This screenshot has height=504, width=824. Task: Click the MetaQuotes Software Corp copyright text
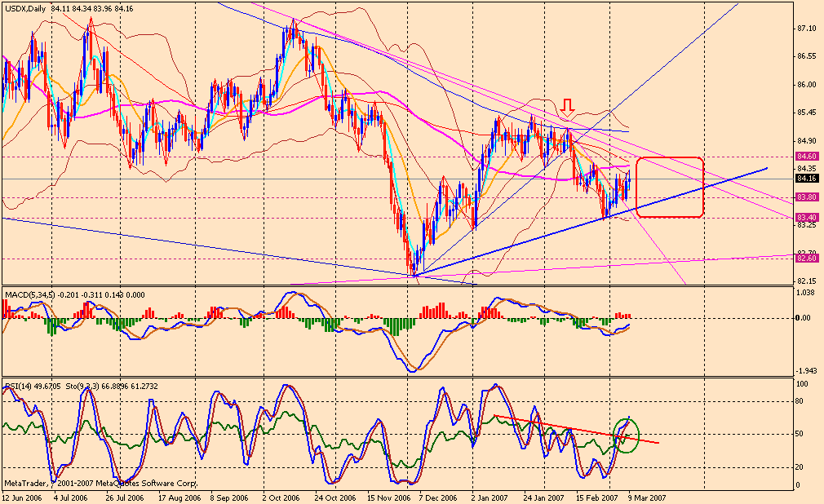tap(100, 483)
